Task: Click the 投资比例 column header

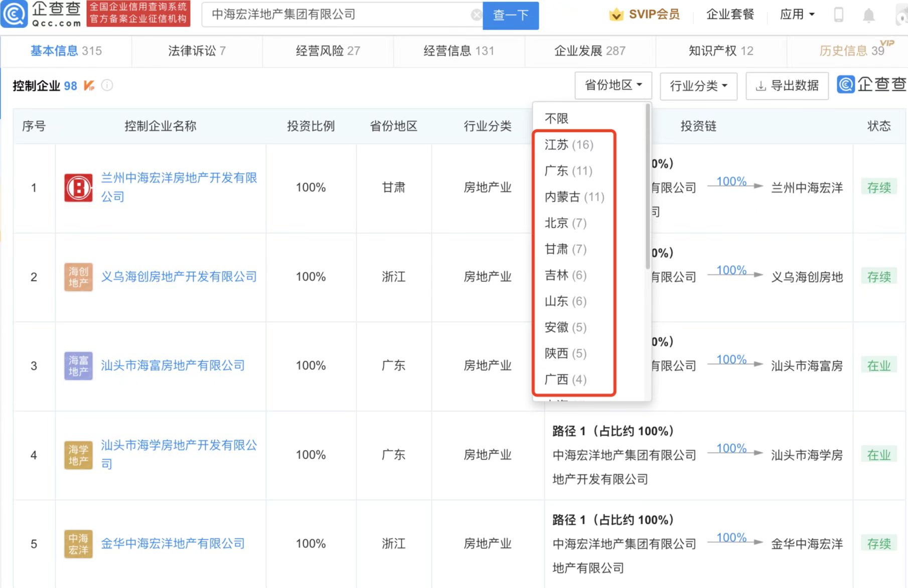Action: [x=311, y=126]
